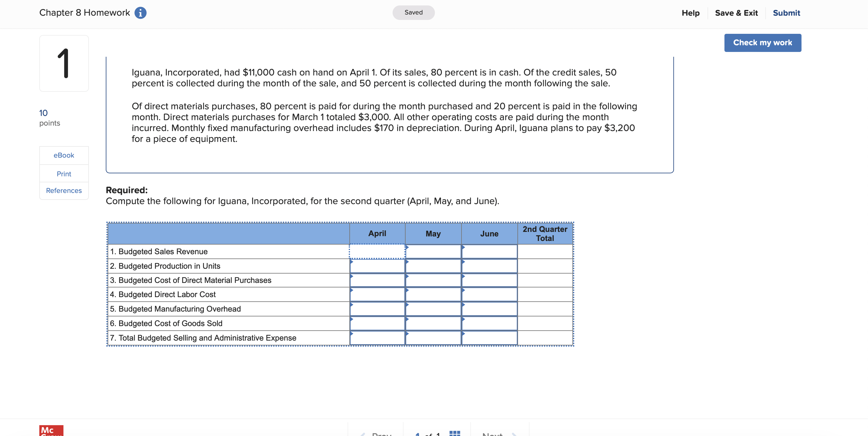
Task: Click the info icon beside Chapter 8 Homework
Action: point(140,13)
